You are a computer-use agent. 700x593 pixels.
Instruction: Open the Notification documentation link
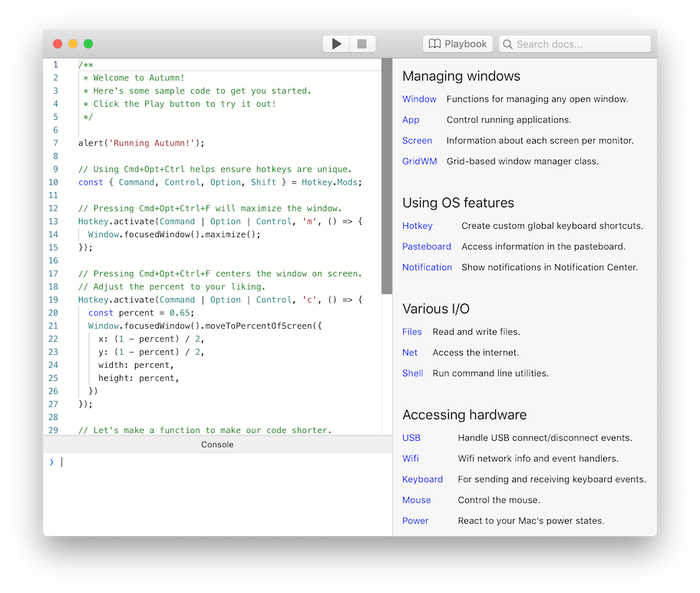(x=428, y=267)
